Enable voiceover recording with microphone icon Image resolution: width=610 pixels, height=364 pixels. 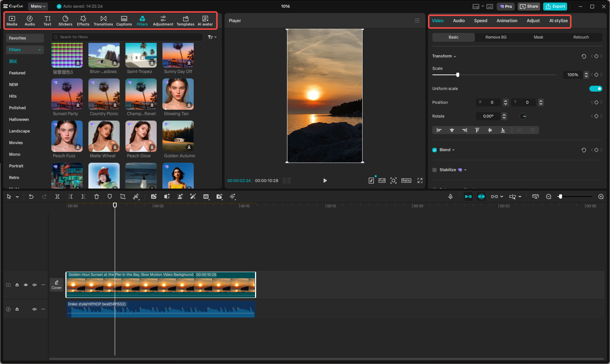click(451, 197)
